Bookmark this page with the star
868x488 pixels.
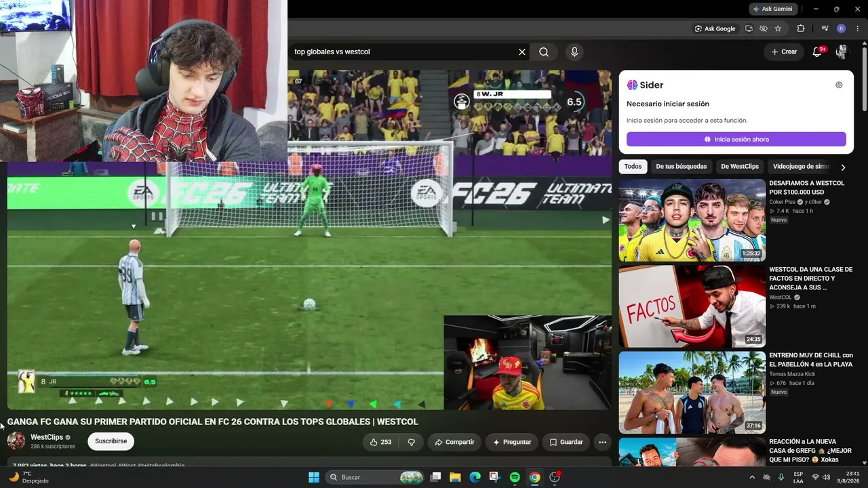point(778,28)
